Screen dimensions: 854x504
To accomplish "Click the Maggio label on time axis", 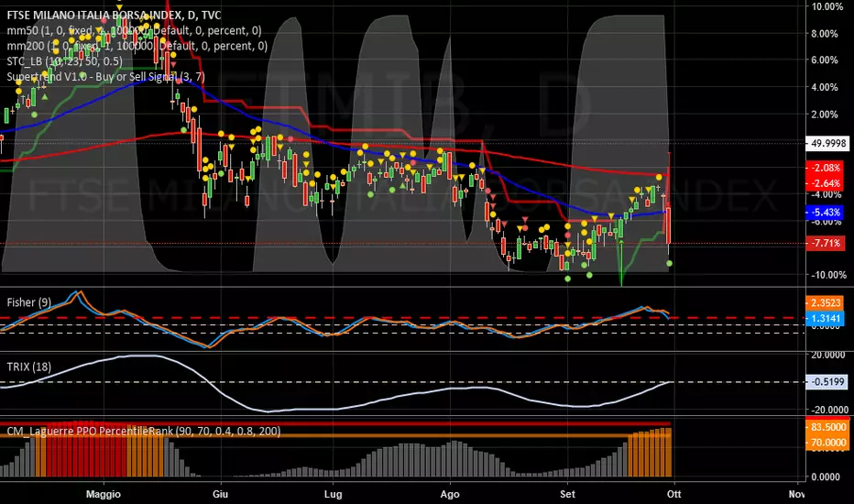I will [104, 494].
